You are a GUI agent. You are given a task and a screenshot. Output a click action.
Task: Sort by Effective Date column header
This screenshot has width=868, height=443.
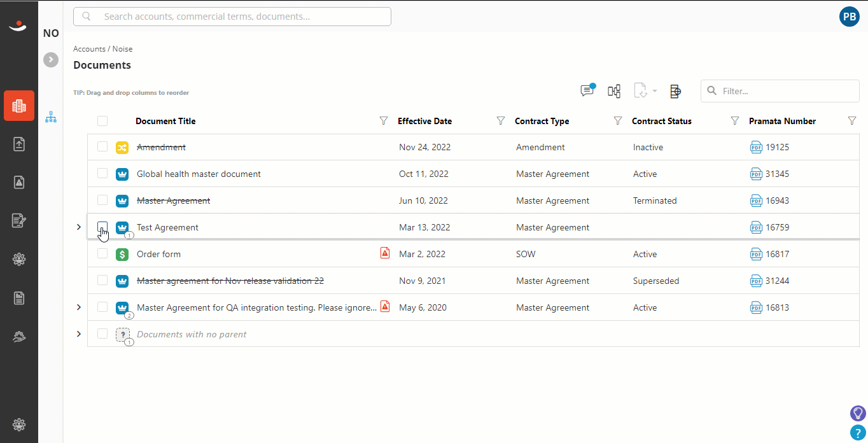pyautogui.click(x=424, y=121)
